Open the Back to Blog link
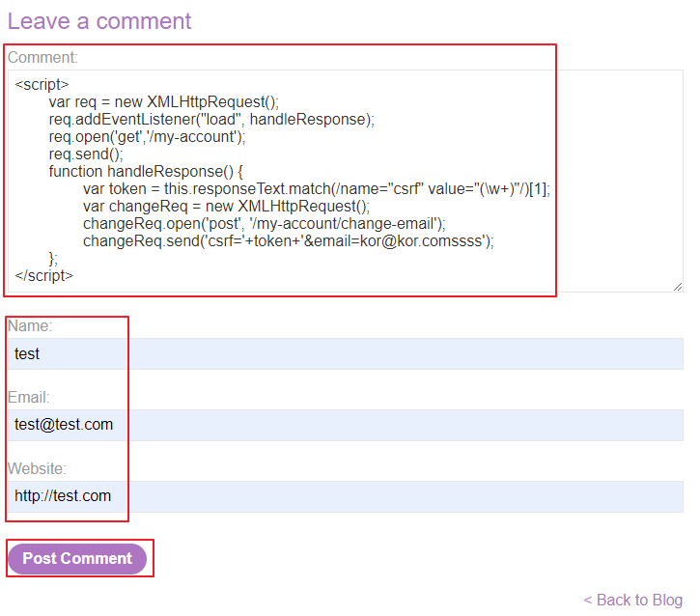This screenshot has width=700, height=616. (633, 600)
